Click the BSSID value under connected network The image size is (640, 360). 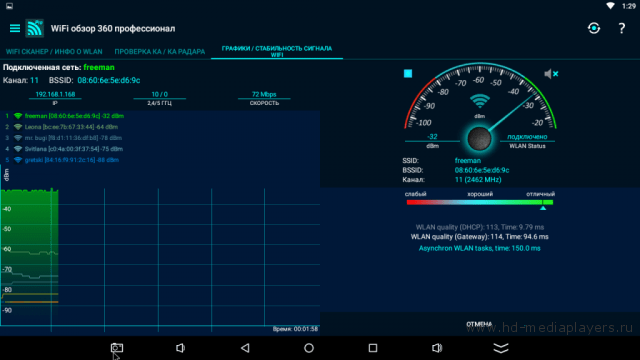coord(109,80)
